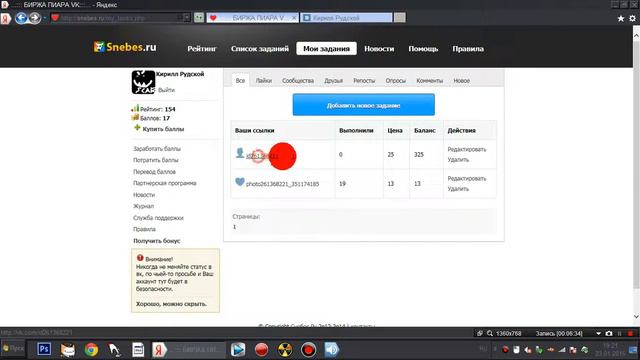Click Добавить новое задание button
Image resolution: width=640 pixels, height=360 pixels.
coord(363,105)
